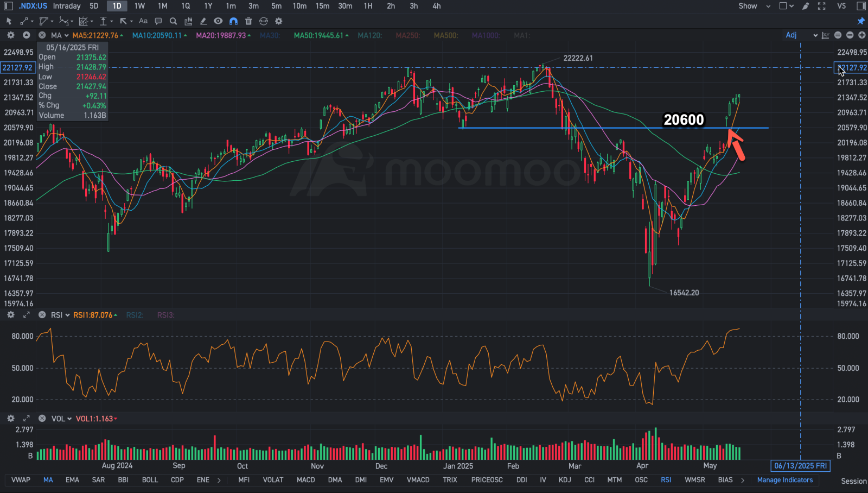The width and height of the screenshot is (868, 493).
Task: Select the comment bubble annotation tool
Action: click(158, 21)
